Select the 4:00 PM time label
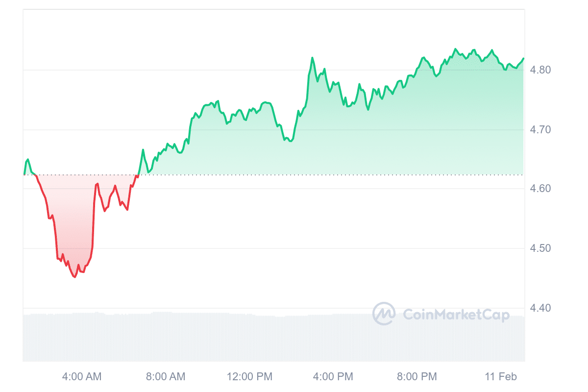The height and width of the screenshot is (392, 588). 333,377
